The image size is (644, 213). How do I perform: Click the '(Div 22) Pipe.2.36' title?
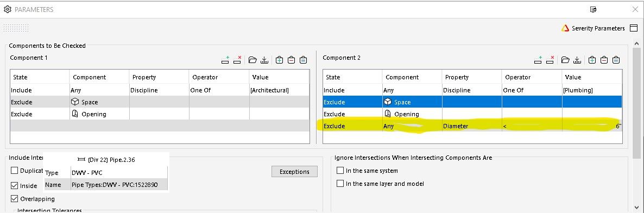tap(111, 160)
